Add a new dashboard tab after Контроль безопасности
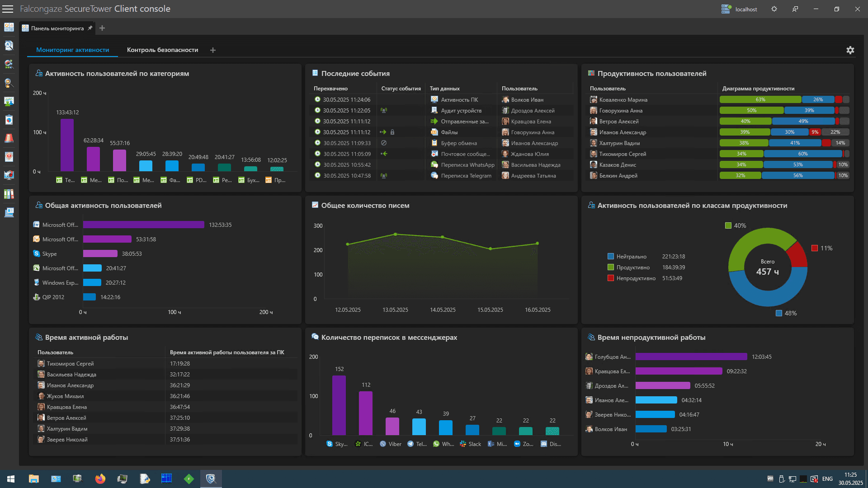Screen dimensions: 868x488 [213, 50]
